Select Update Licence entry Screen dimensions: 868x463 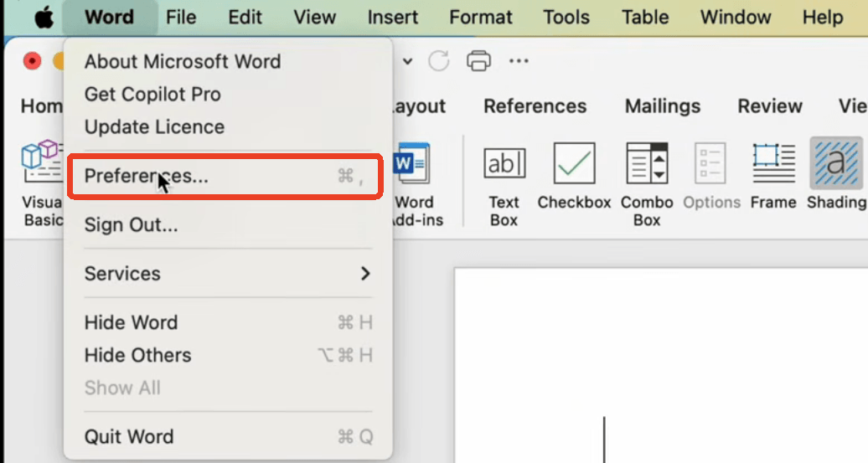point(228,126)
